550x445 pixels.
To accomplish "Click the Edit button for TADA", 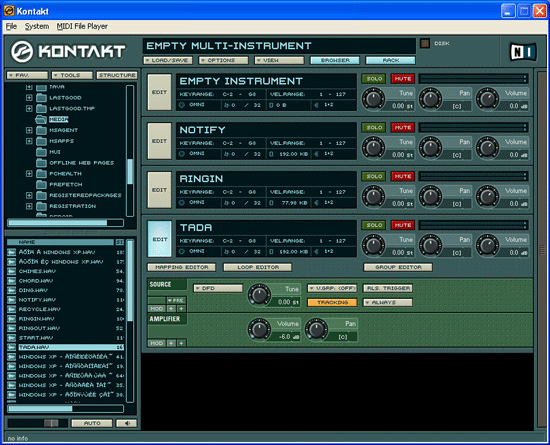I will (160, 239).
